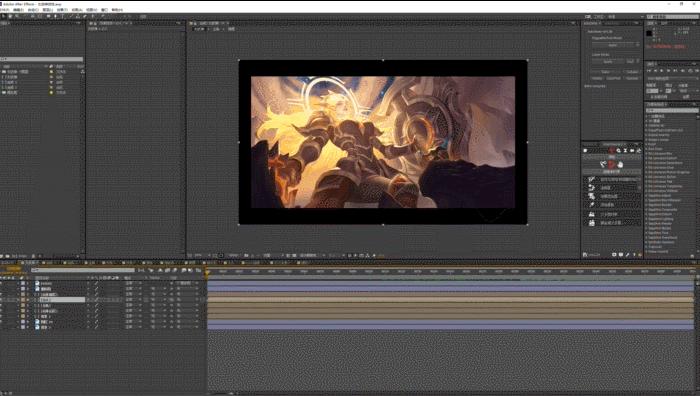This screenshot has height=396, width=700.
Task: Click the current time indicator in timeline
Action: tap(207, 272)
